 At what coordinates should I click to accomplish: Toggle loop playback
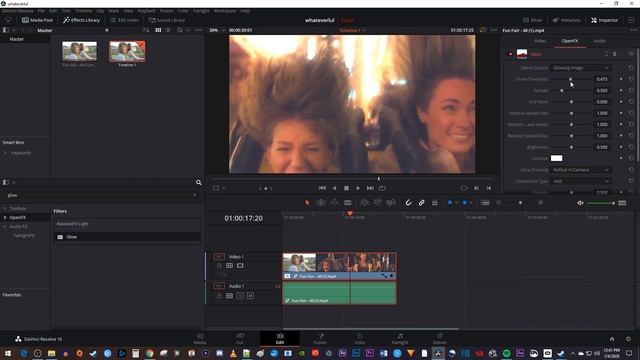382,188
